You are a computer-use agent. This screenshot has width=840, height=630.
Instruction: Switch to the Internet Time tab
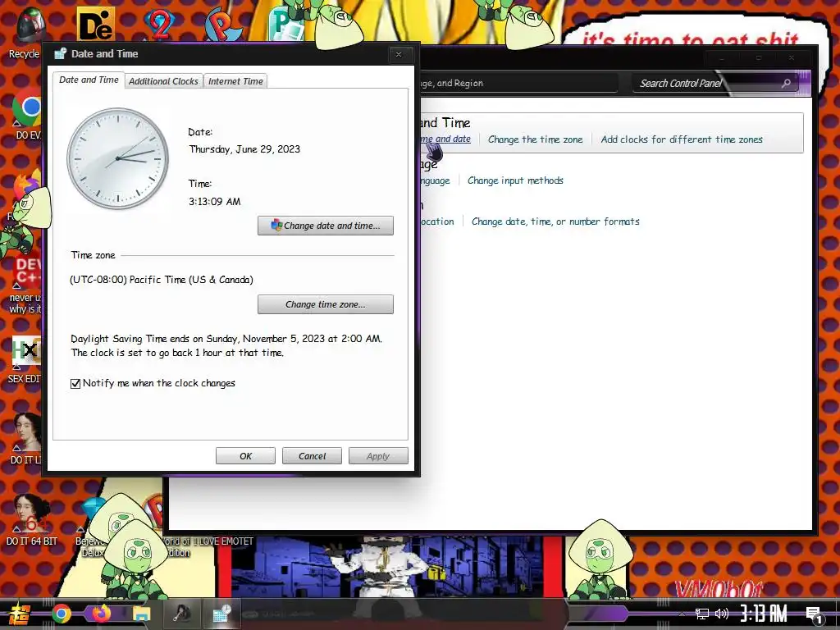pos(235,81)
